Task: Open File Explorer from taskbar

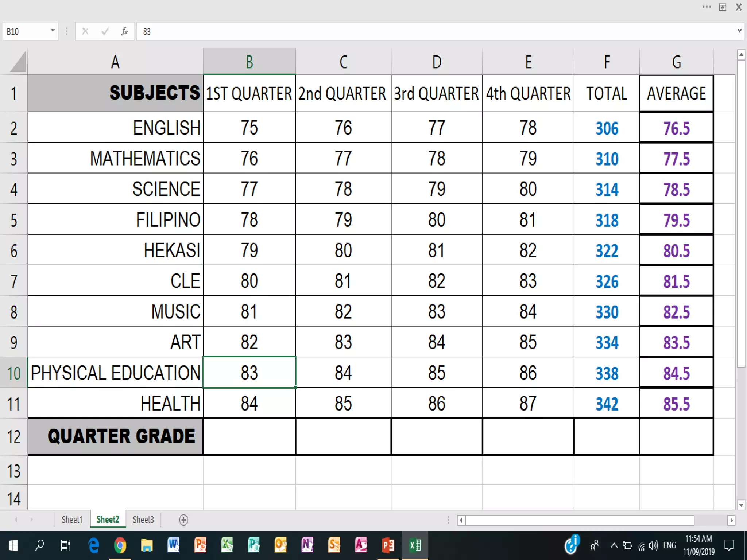Action: [x=147, y=545]
